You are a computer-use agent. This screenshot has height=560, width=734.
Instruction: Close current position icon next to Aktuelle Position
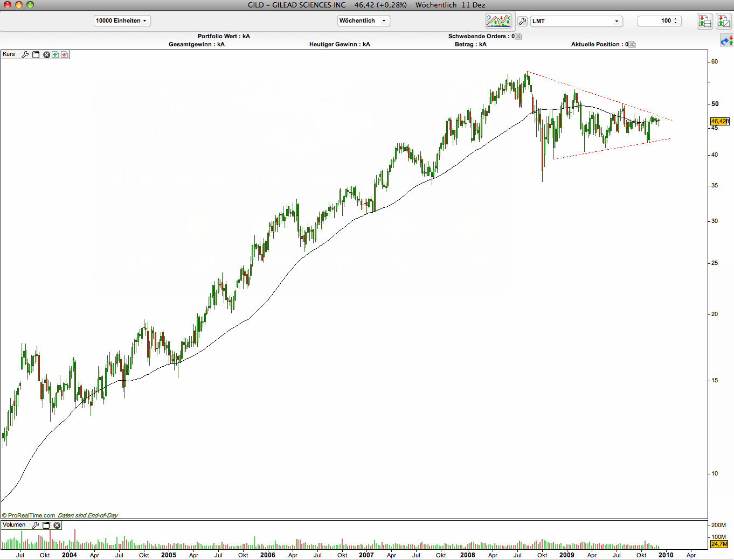[632, 45]
